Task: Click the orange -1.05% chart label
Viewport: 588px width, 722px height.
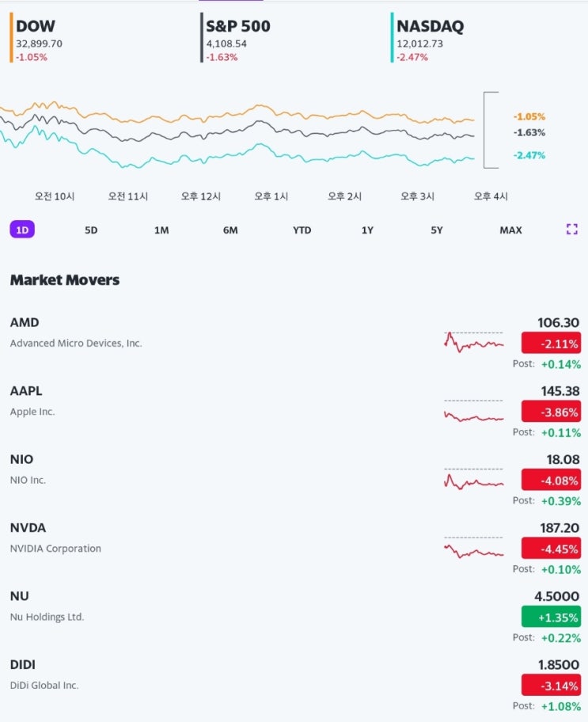Action: click(529, 116)
